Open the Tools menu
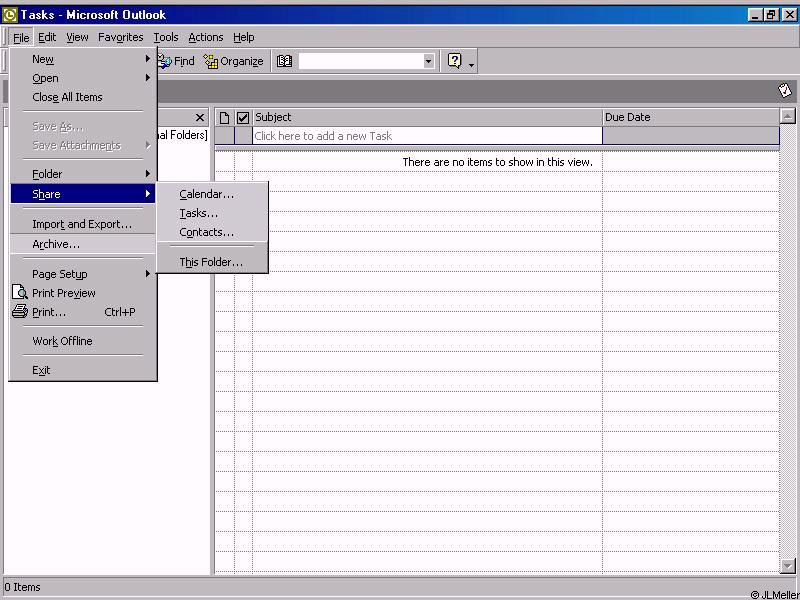 [x=166, y=37]
